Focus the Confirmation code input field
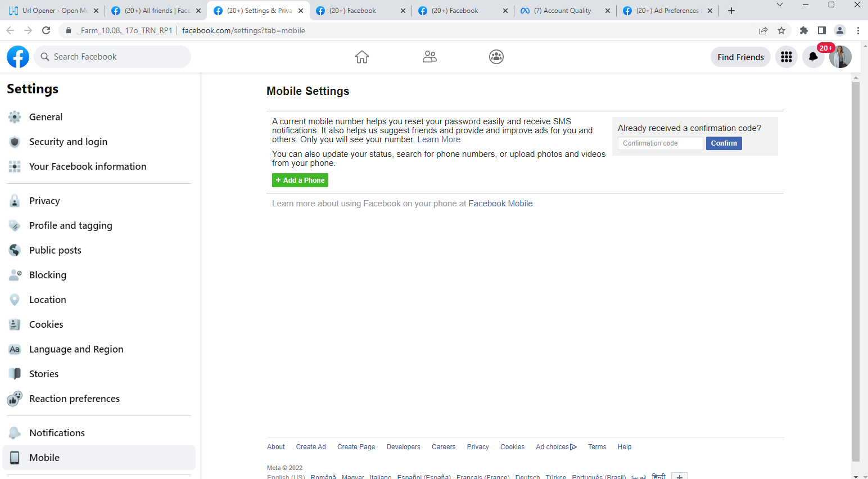The image size is (868, 479). click(661, 143)
